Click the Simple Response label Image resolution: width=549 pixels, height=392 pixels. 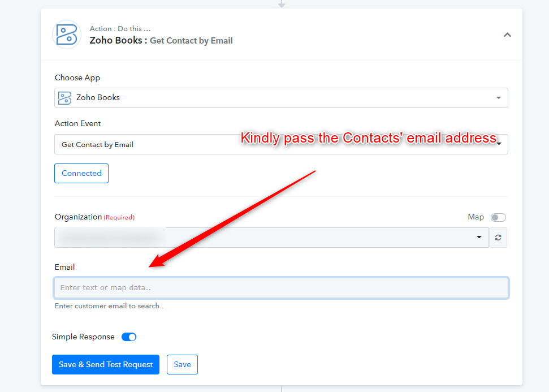click(x=83, y=337)
